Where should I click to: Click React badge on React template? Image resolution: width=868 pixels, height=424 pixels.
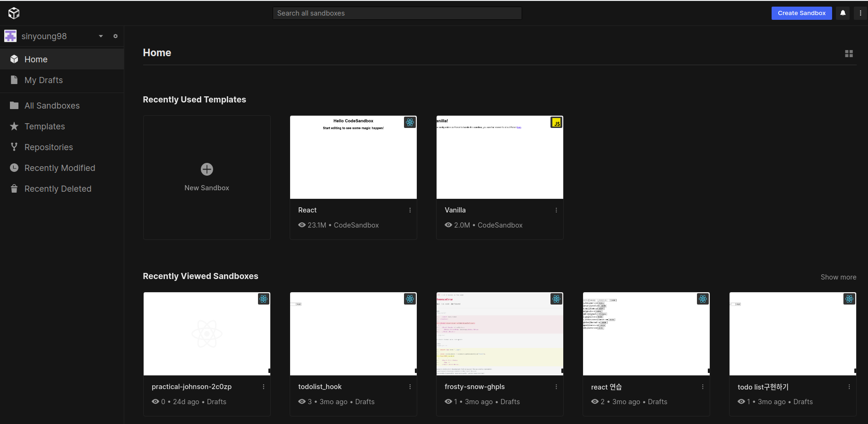410,122
